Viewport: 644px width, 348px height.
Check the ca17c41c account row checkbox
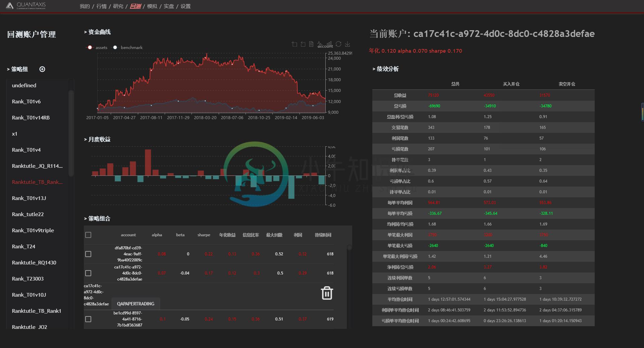click(88, 273)
